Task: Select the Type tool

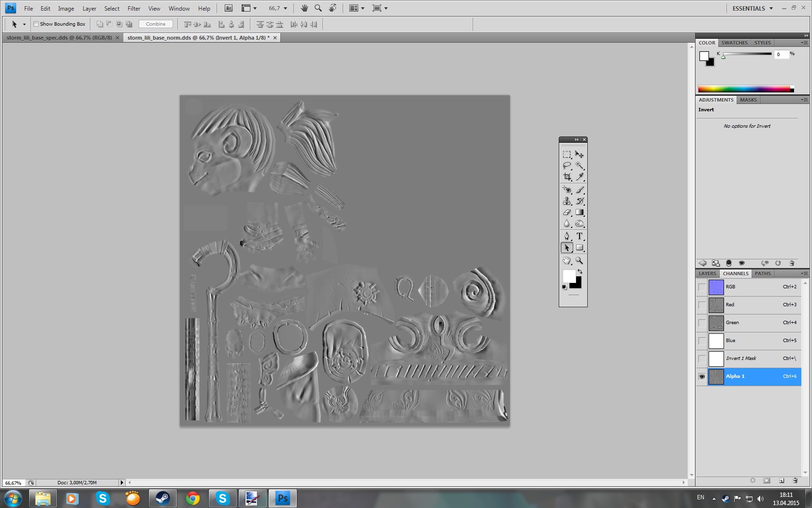Action: click(x=580, y=236)
